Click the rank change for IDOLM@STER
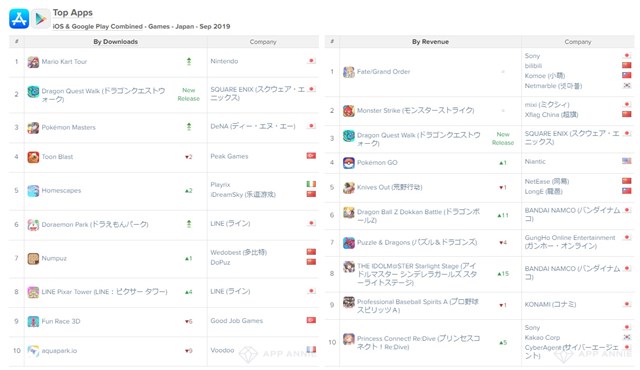 coord(503,274)
